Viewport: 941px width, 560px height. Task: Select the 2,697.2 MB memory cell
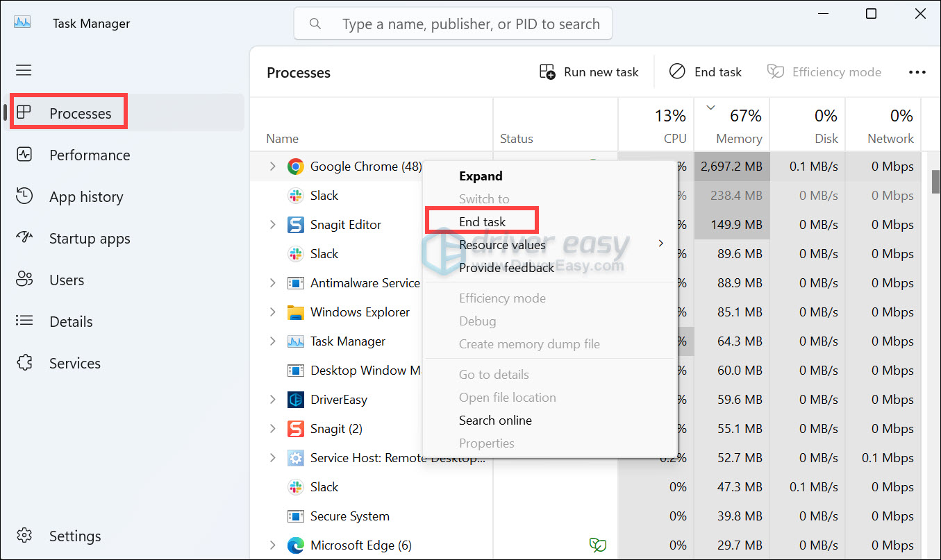(x=732, y=167)
